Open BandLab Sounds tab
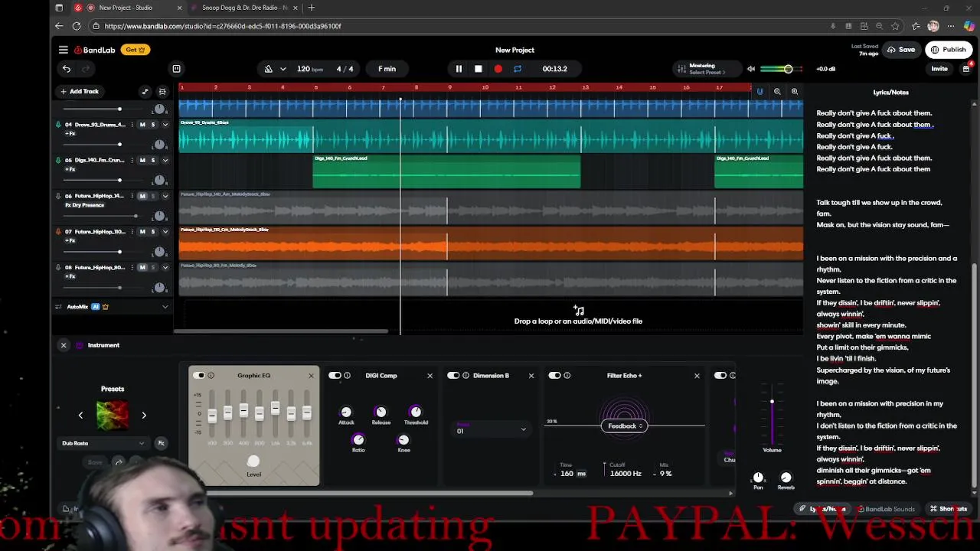Viewport: 980px width, 551px height. coord(887,509)
